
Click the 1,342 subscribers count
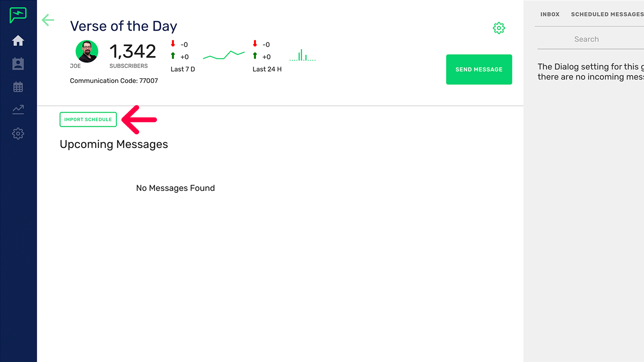[x=132, y=52]
